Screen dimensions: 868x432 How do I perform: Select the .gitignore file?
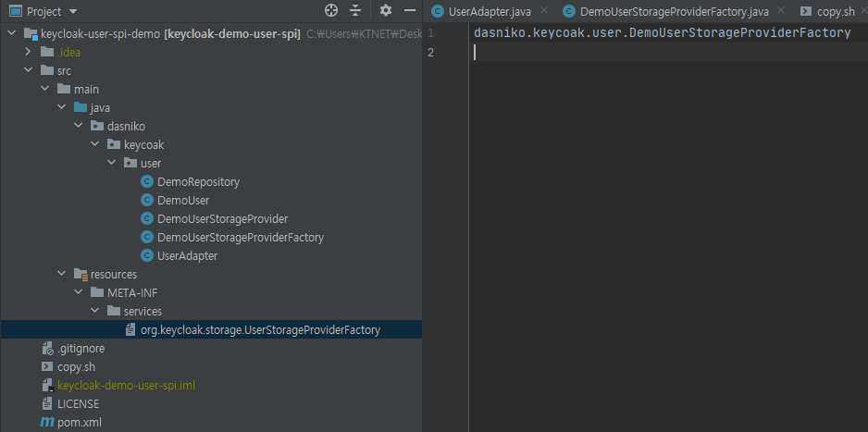pyautogui.click(x=81, y=349)
